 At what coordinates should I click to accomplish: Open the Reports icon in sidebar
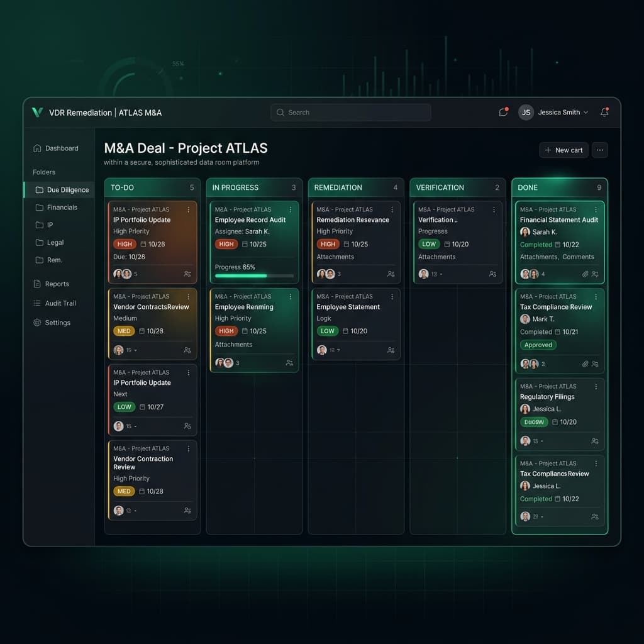pyautogui.click(x=38, y=284)
